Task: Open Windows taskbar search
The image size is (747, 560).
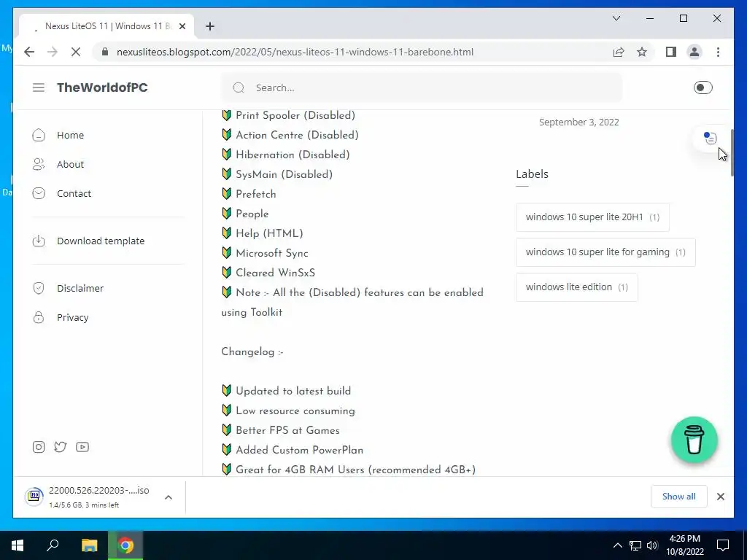Action: click(x=53, y=545)
